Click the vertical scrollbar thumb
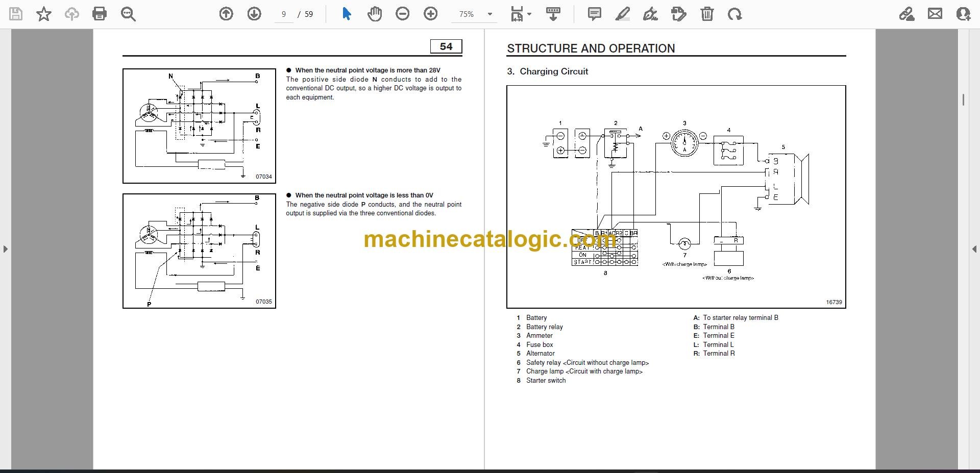Screen dimensions: 980x473 pyautogui.click(x=963, y=100)
